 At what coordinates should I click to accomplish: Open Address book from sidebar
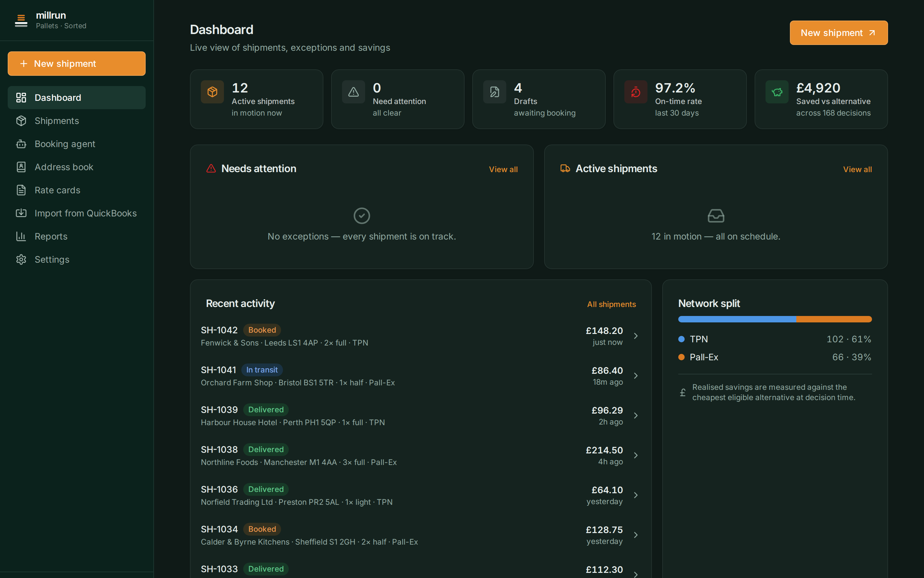(x=76, y=167)
